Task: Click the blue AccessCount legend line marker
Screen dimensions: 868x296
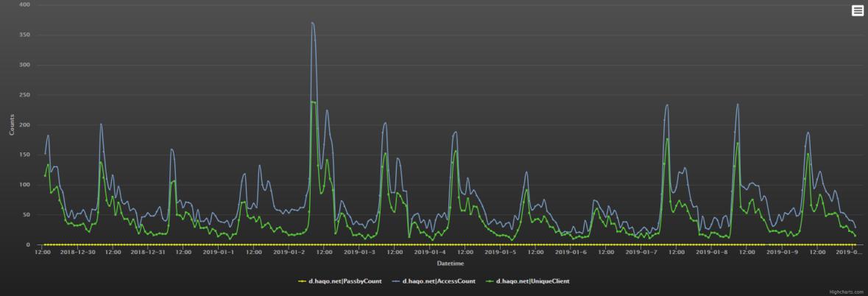Action: point(395,281)
